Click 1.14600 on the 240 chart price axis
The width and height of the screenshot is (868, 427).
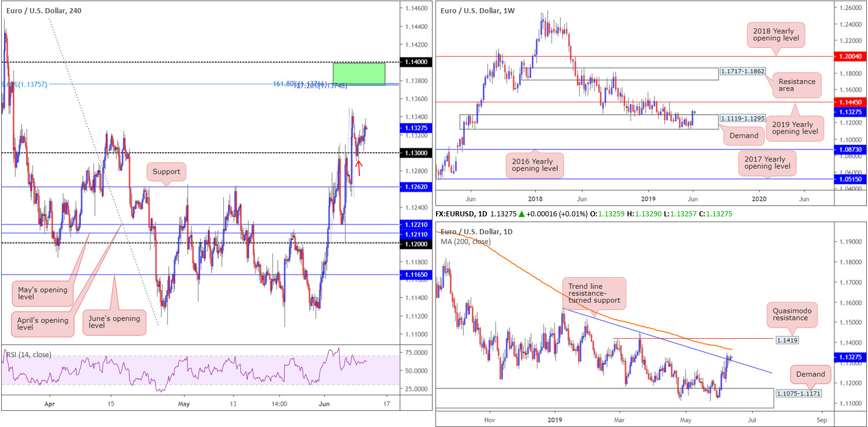415,8
